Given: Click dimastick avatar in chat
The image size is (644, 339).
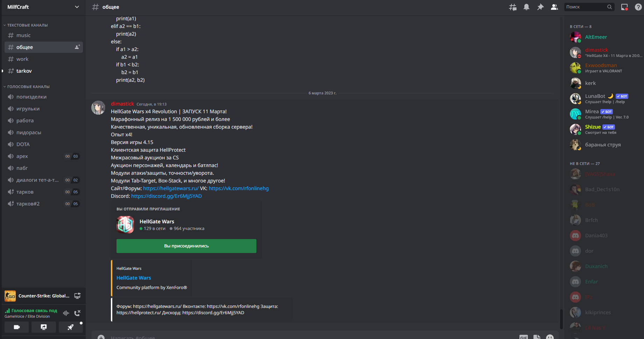Looking at the screenshot, I should [98, 108].
